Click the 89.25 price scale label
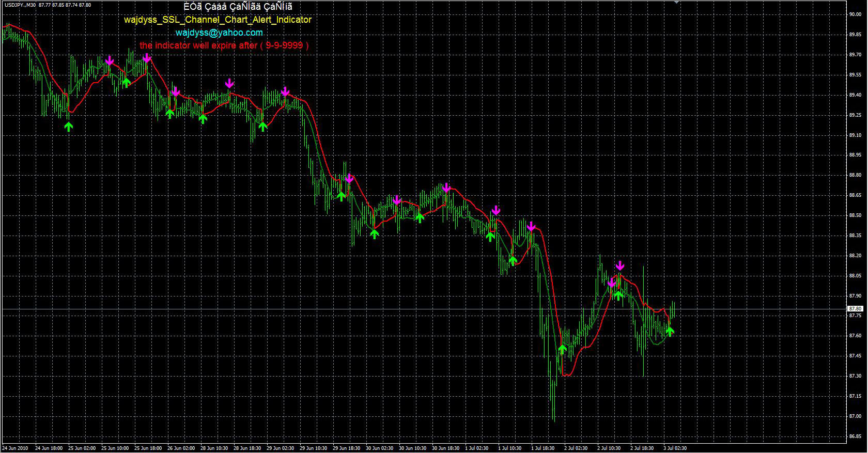Viewport: 868px width, 453px height. (x=855, y=115)
